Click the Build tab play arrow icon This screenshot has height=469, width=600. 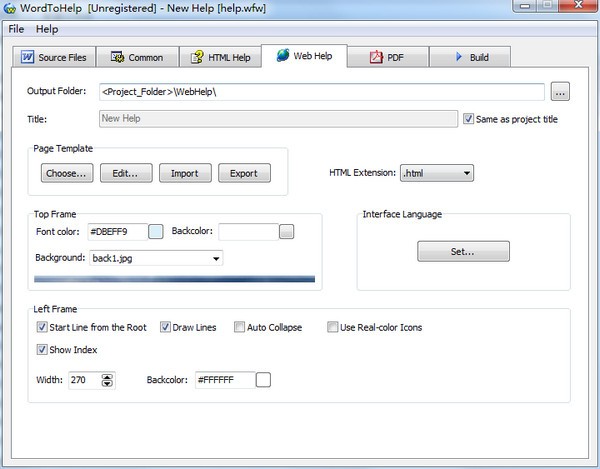click(458, 57)
